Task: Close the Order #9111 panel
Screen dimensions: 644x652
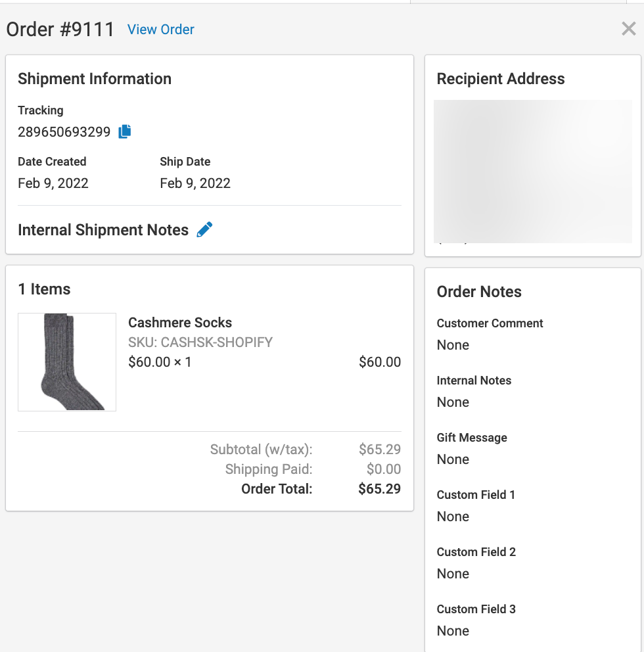Action: (x=629, y=29)
